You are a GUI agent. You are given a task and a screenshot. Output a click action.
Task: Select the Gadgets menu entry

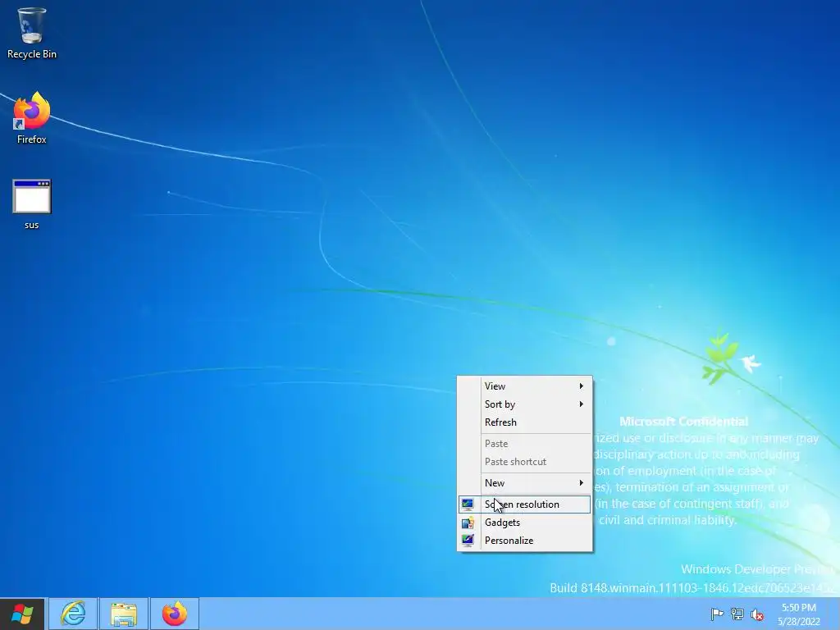tap(524, 523)
